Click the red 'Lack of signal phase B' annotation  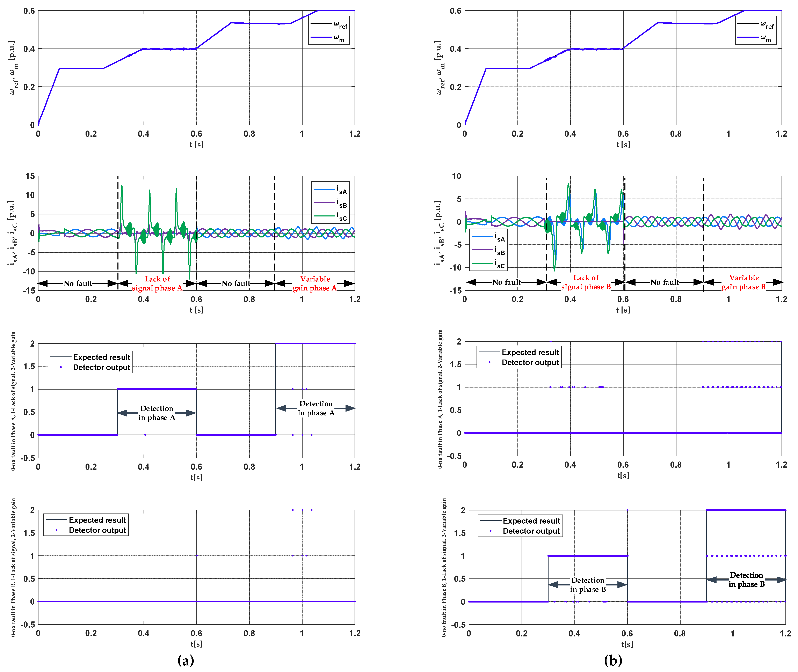point(586,282)
